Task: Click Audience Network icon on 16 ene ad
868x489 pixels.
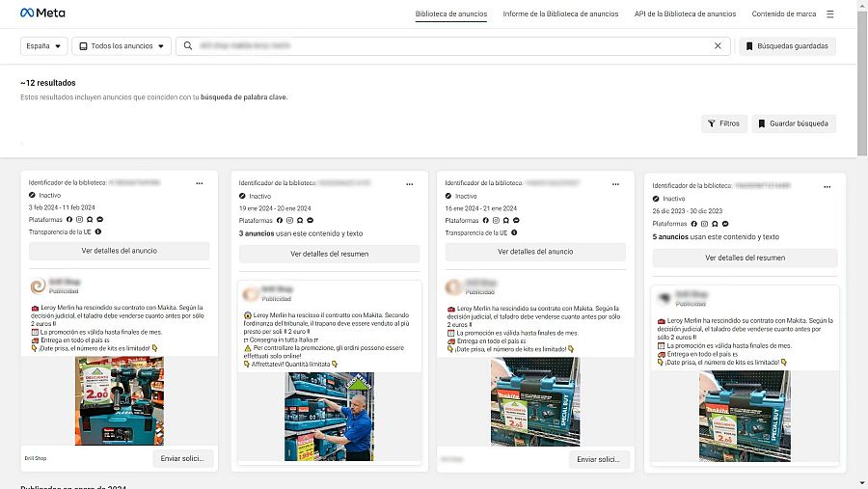Action: (506, 221)
